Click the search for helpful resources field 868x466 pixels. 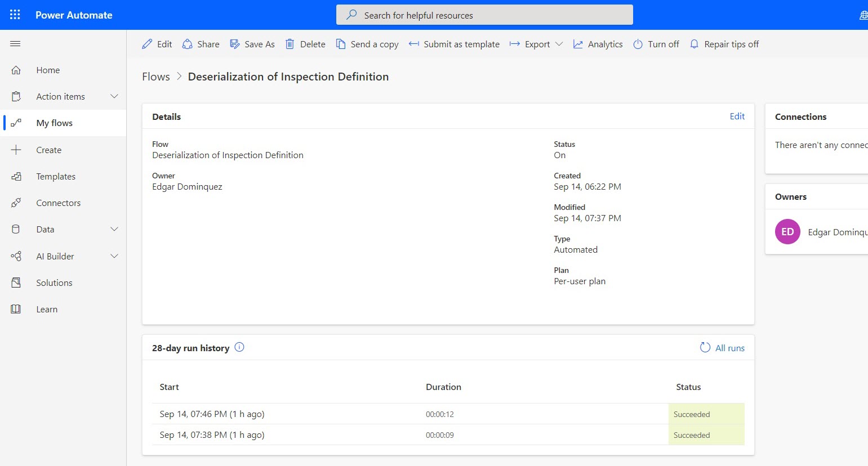484,15
